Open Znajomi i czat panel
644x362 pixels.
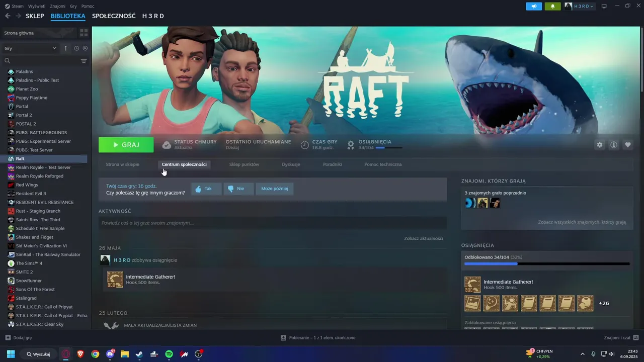coord(621,338)
